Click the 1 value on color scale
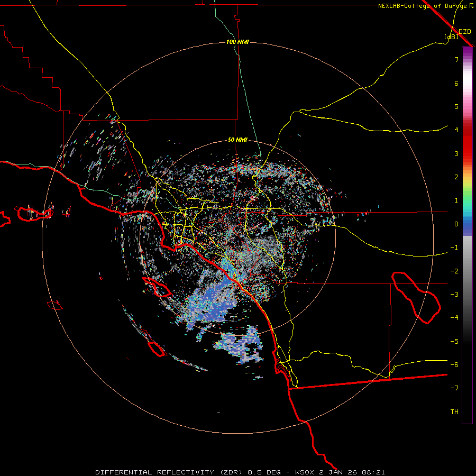The width and height of the screenshot is (476, 476). [456, 200]
